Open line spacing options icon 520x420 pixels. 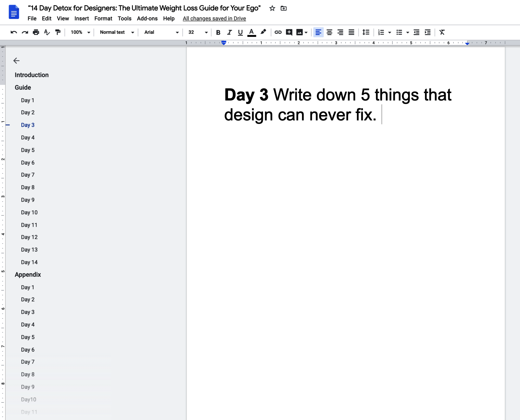tap(366, 32)
